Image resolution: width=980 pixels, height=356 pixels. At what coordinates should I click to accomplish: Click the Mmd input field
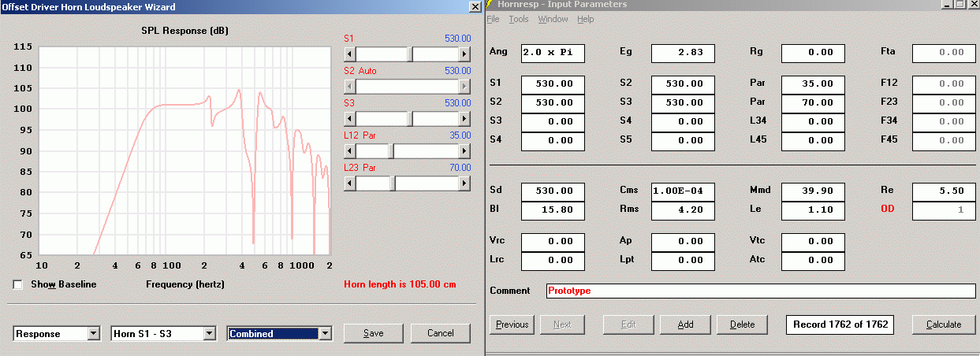(x=813, y=191)
